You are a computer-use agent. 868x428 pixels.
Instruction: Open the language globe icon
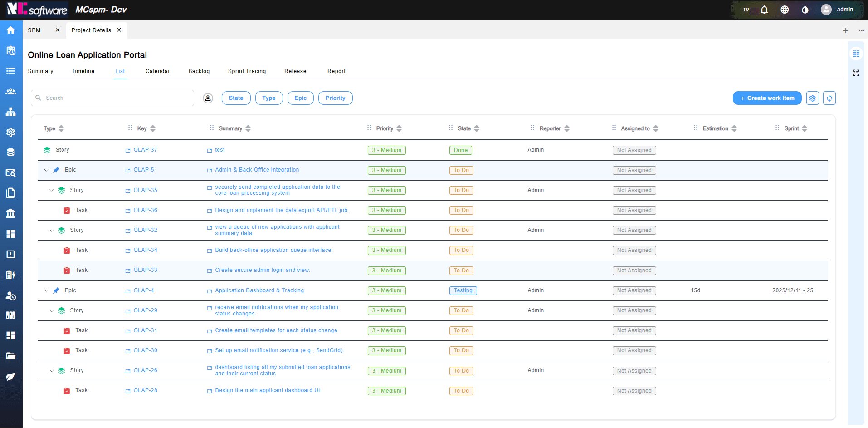(785, 10)
